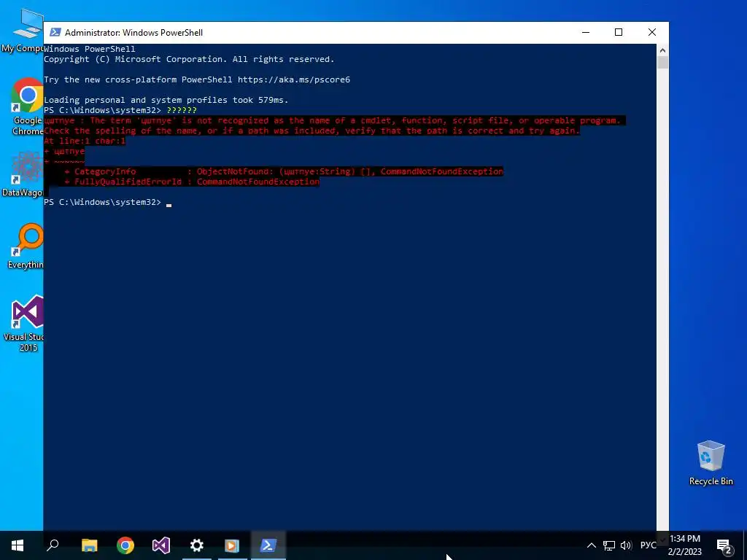
Task: Click the PowerShell vertical scrollbar thumb
Action: pos(662,63)
